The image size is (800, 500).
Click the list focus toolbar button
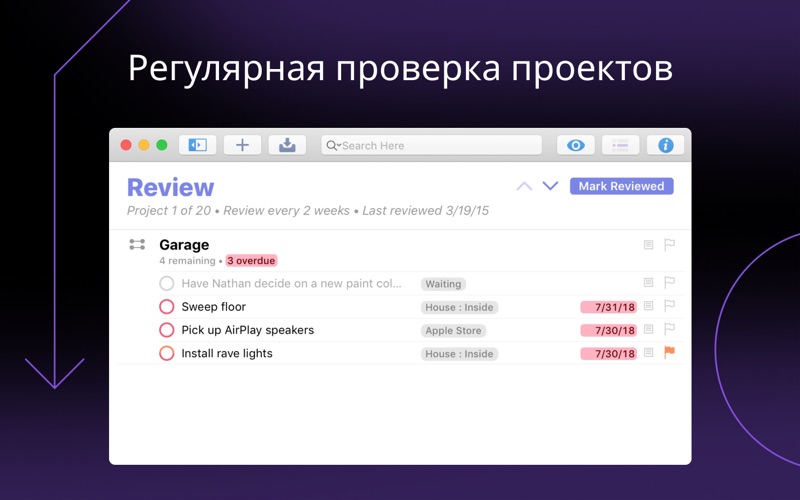[x=620, y=145]
